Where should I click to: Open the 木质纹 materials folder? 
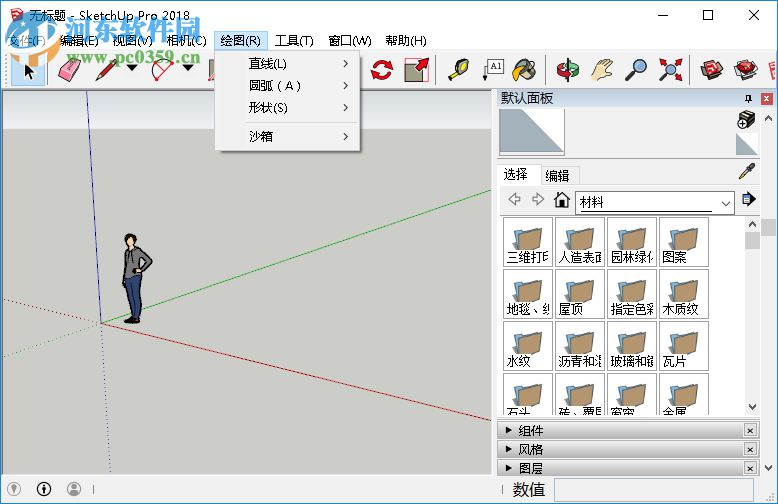pyautogui.click(x=684, y=294)
